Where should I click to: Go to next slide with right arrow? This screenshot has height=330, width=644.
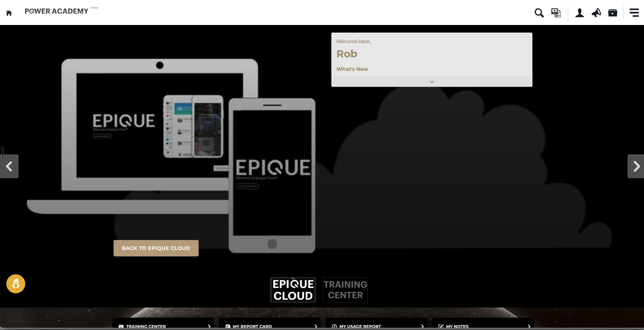pos(636,166)
